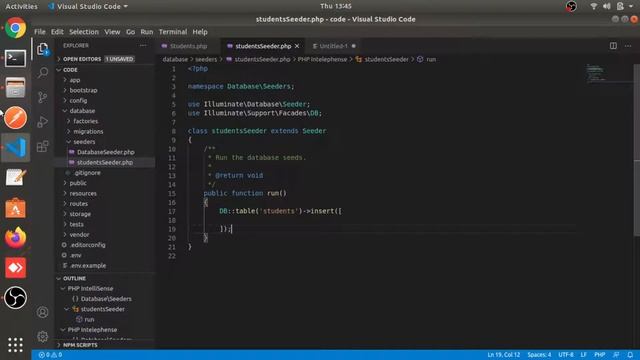The image size is (640, 360).
Task: Open the Source Control view
Action: click(43, 97)
